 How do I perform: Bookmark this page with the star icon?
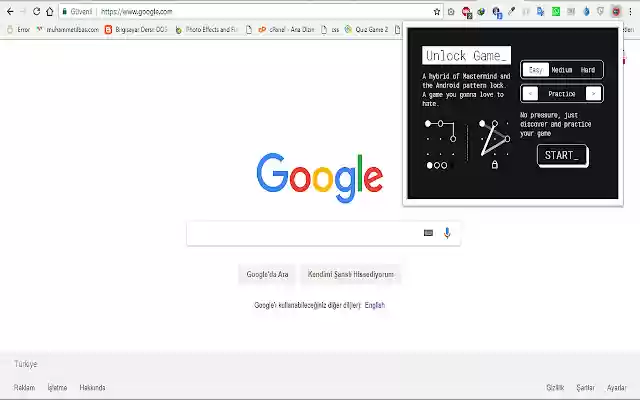point(437,12)
